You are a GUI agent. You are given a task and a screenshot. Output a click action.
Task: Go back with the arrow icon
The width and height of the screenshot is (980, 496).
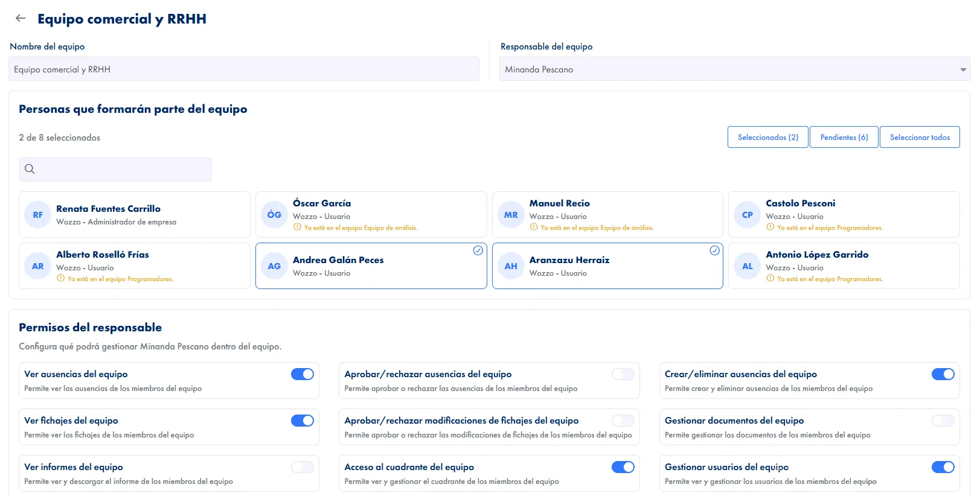pyautogui.click(x=21, y=18)
